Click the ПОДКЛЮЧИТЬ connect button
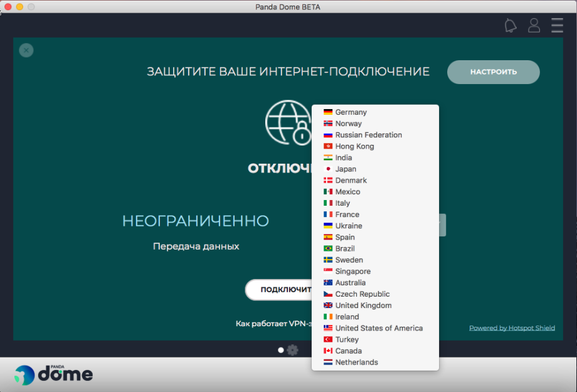Screen dimensions: 577x392 (278, 290)
